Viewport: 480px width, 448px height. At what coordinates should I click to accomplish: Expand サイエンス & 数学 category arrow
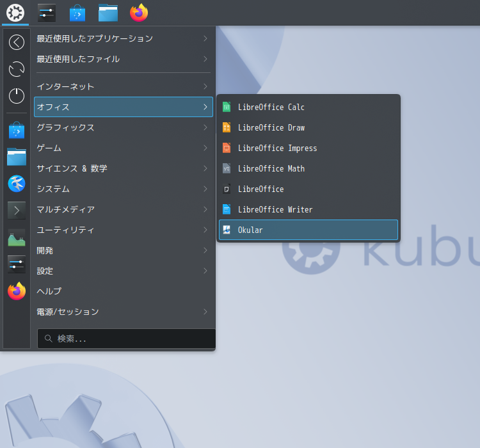coord(205,168)
